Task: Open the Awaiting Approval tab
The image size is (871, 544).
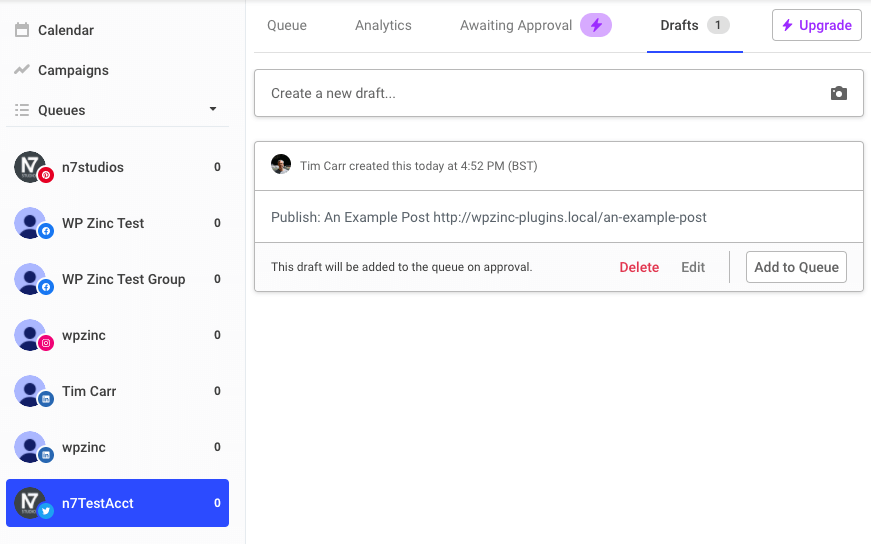Action: [516, 25]
